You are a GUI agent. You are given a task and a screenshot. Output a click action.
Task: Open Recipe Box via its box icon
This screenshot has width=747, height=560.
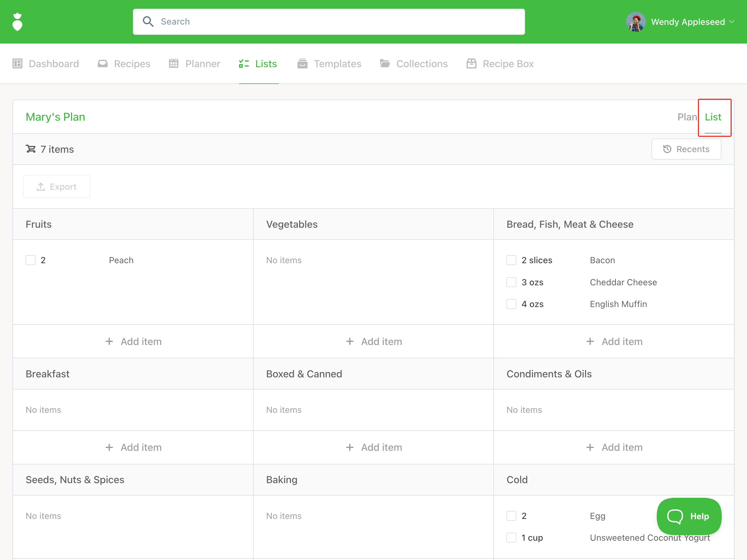tap(472, 63)
